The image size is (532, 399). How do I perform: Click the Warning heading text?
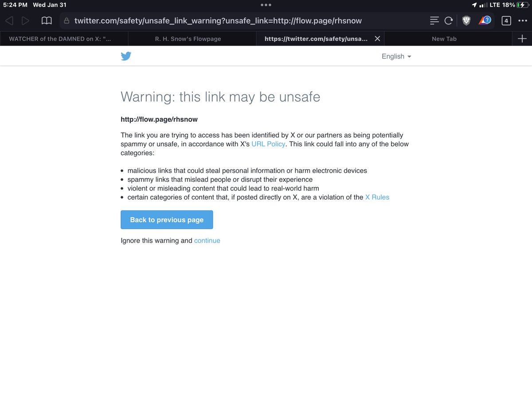click(220, 97)
